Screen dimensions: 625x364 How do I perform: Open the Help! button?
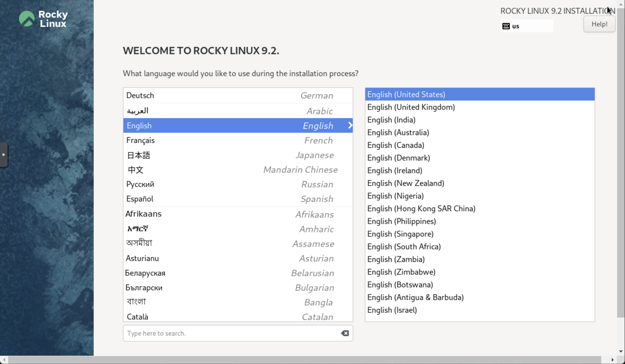599,24
